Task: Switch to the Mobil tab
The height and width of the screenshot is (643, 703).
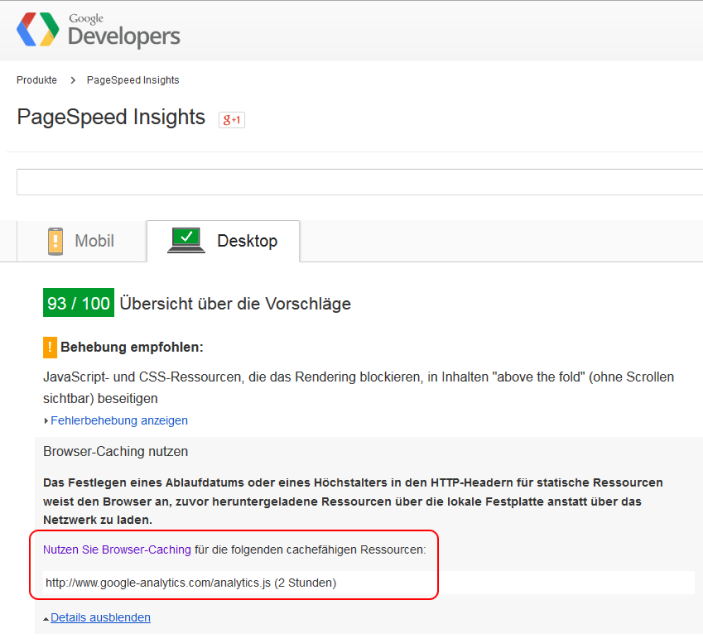Action: pyautogui.click(x=82, y=241)
